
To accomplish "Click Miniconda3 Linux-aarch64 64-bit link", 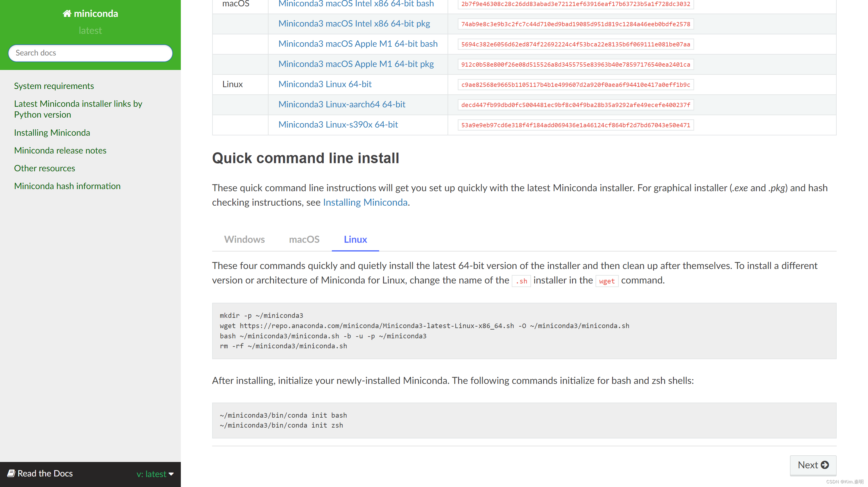I will (341, 104).
